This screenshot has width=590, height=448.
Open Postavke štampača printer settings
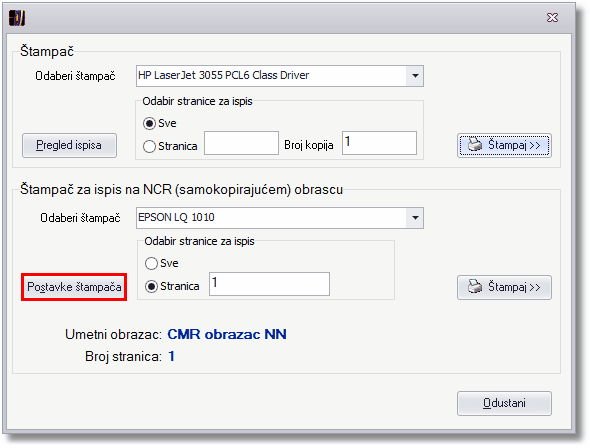pyautogui.click(x=74, y=287)
